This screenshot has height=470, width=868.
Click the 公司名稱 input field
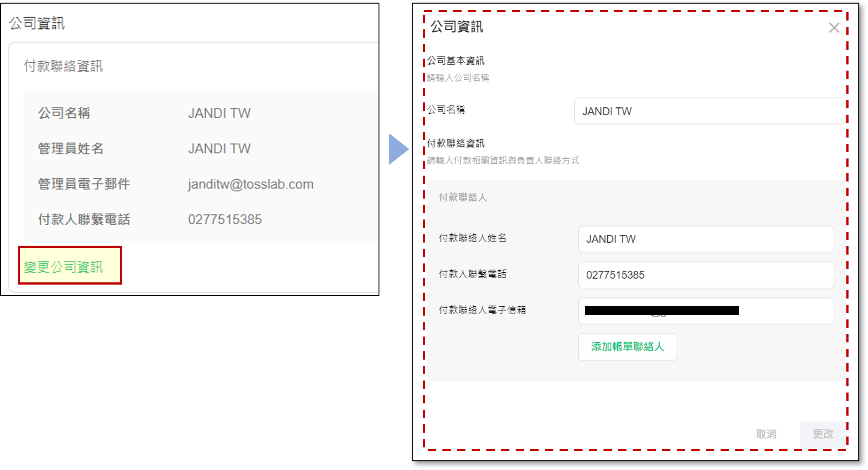coord(709,112)
